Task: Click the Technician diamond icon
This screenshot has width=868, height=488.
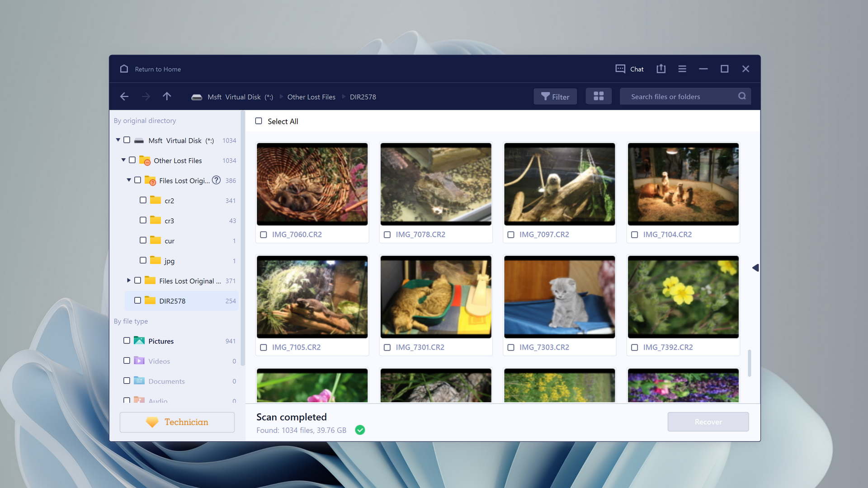Action: click(152, 422)
